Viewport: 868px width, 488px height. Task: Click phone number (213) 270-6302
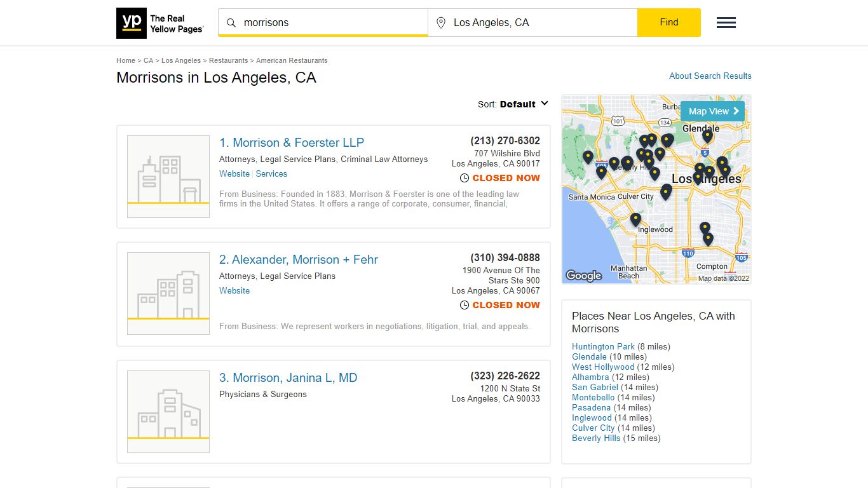tap(505, 141)
